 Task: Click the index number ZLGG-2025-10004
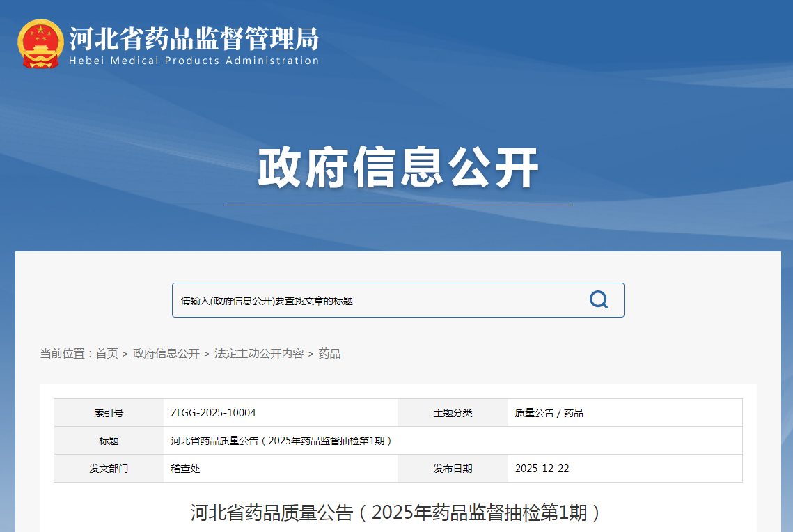[213, 413]
